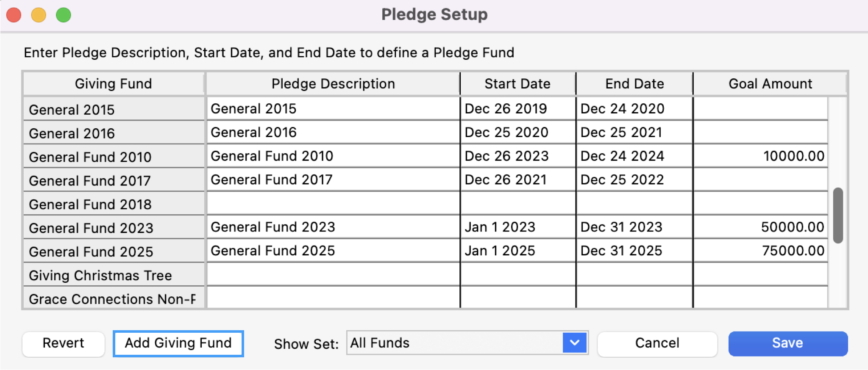Click the Pledge Description column header
The image size is (868, 370).
tap(332, 83)
